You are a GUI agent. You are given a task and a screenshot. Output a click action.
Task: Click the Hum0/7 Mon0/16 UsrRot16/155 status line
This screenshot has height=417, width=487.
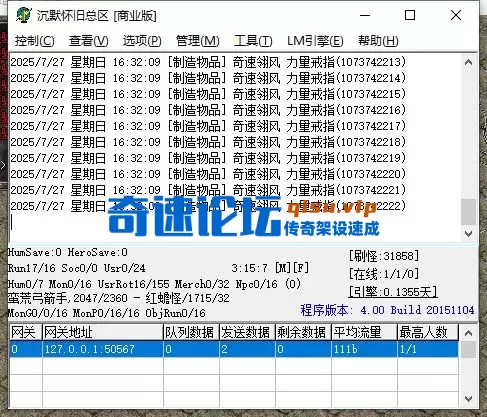pyautogui.click(x=154, y=284)
